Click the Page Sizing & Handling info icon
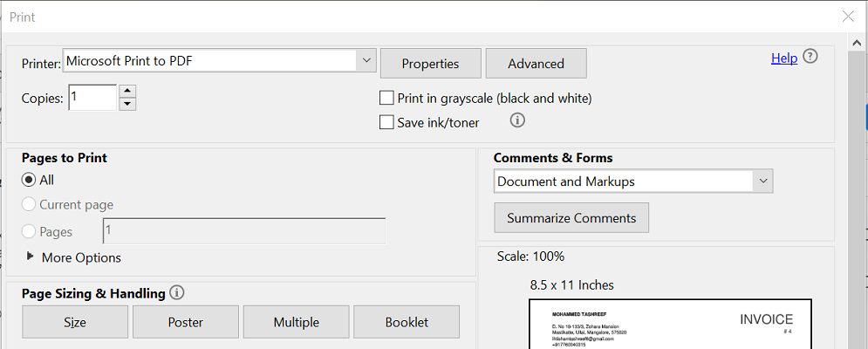Screen dimensions: 868x349 click(x=177, y=293)
